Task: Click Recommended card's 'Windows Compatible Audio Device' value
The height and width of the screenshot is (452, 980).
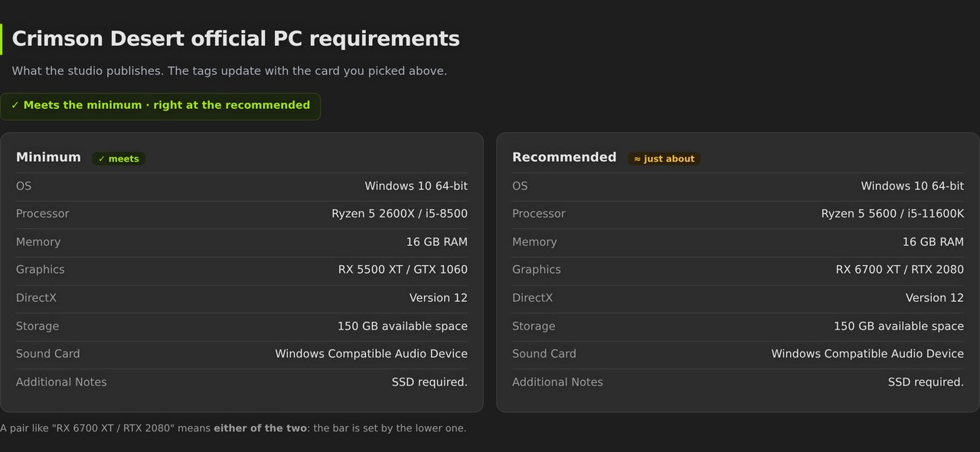Action: [867, 354]
